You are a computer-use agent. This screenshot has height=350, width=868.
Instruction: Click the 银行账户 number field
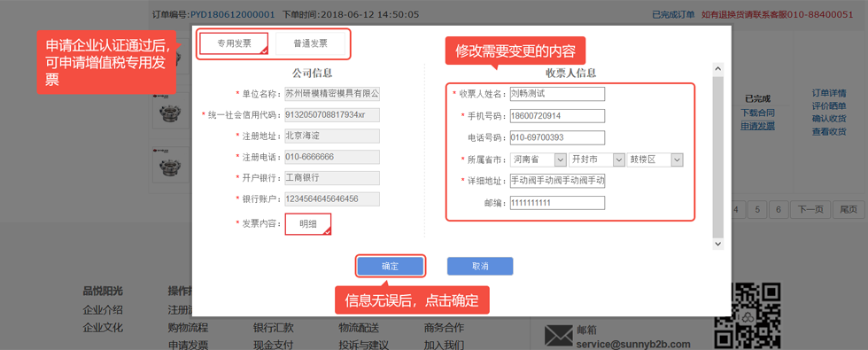click(332, 198)
